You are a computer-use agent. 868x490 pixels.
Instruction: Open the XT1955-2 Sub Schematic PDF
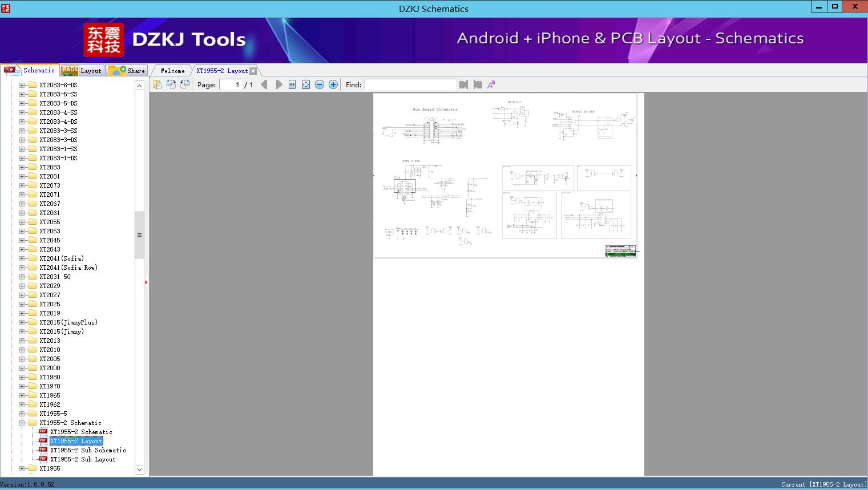pos(87,450)
